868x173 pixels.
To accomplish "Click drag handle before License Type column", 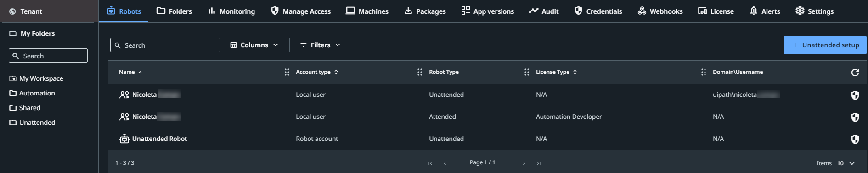I will tap(527, 72).
